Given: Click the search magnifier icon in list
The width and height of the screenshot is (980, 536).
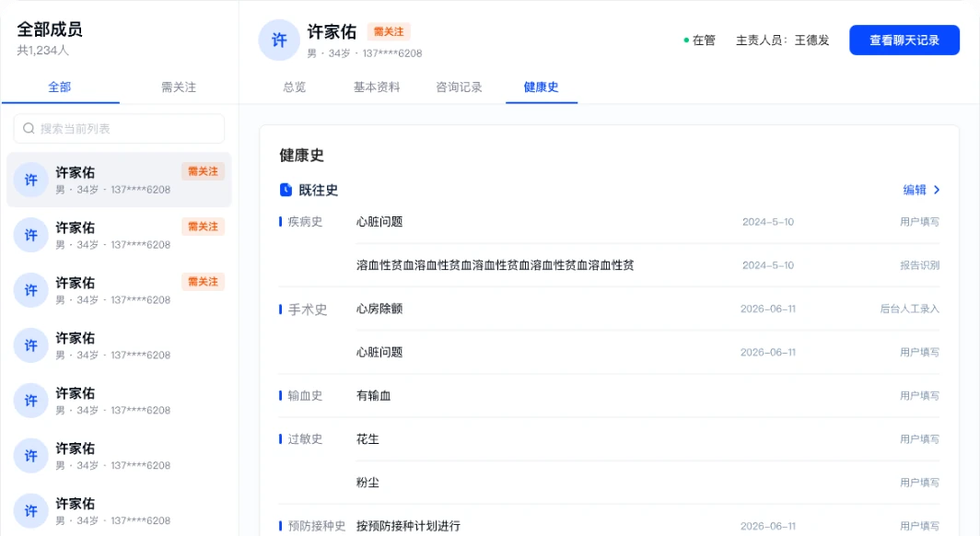Looking at the screenshot, I should pyautogui.click(x=29, y=129).
